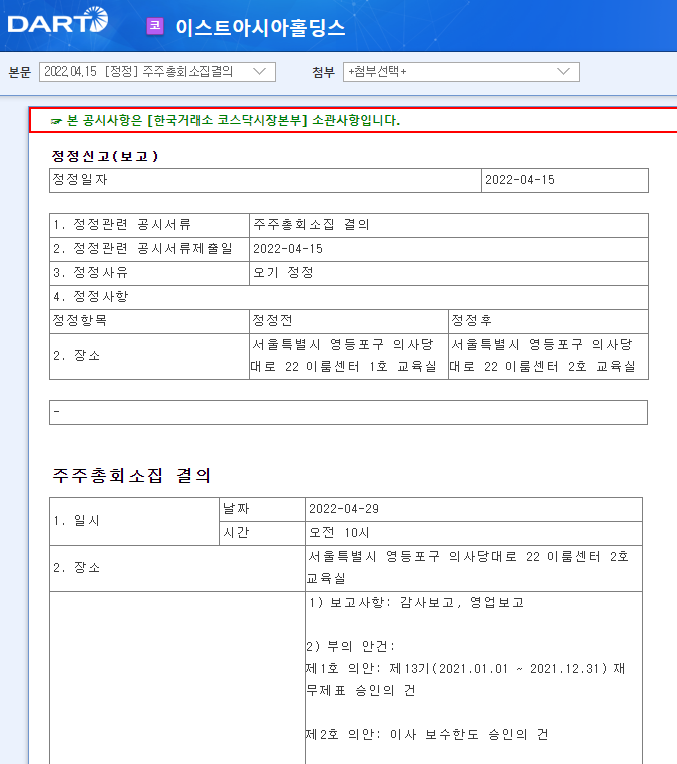
Task: Open the 본문 document selection dropdown
Action: tap(157, 72)
